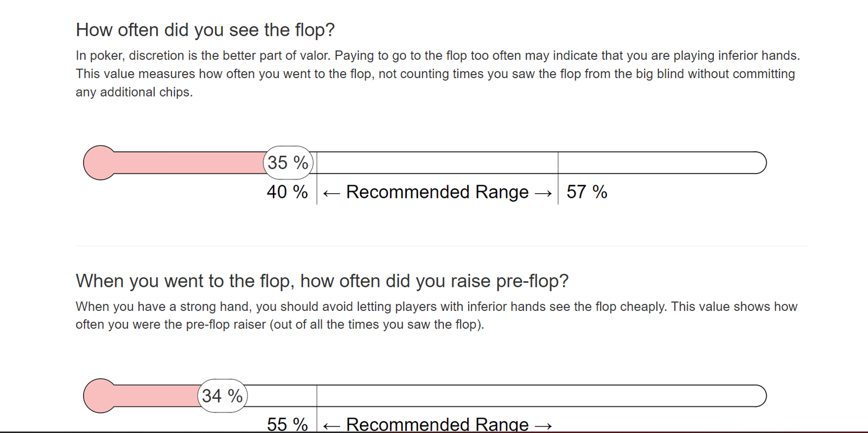Click the first Recommended Range label
This screenshot has width=868, height=433.
tap(437, 192)
